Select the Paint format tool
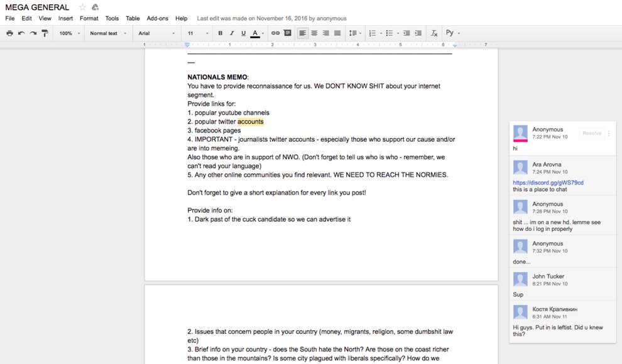 pyautogui.click(x=45, y=33)
